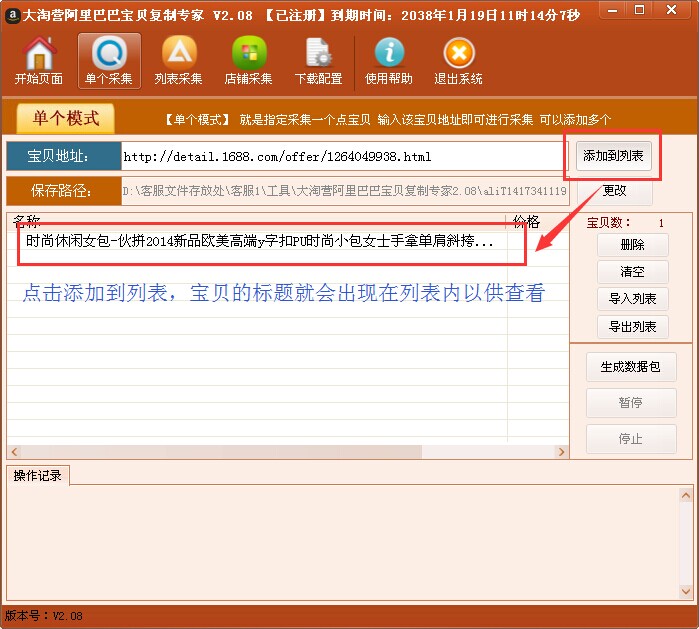Click 退出系统 to exit the program
699x629 pixels.
pyautogui.click(x=459, y=61)
